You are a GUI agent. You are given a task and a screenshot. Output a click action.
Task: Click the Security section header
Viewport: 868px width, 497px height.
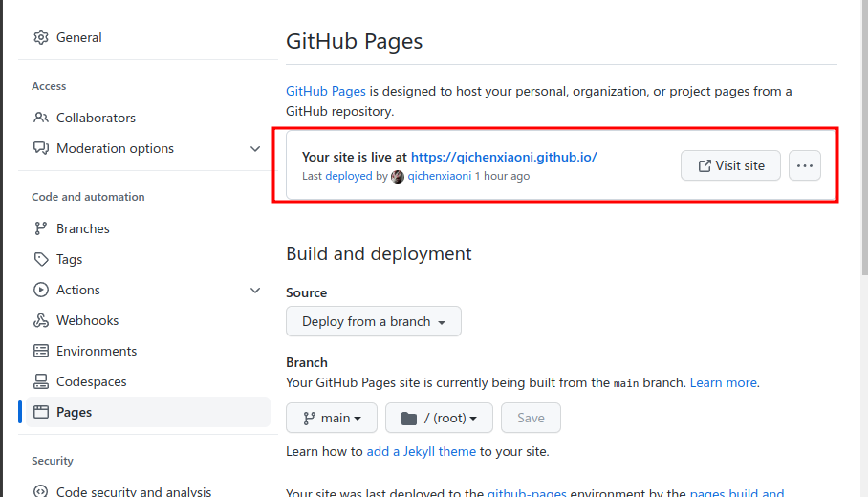[53, 461]
